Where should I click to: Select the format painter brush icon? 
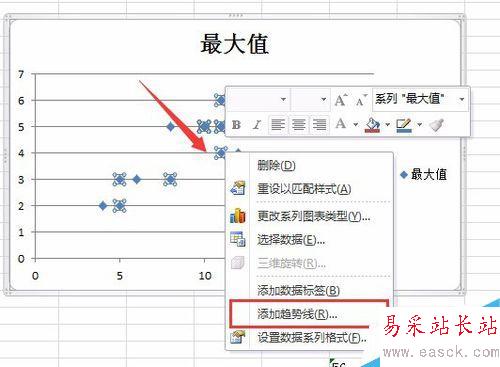click(437, 125)
